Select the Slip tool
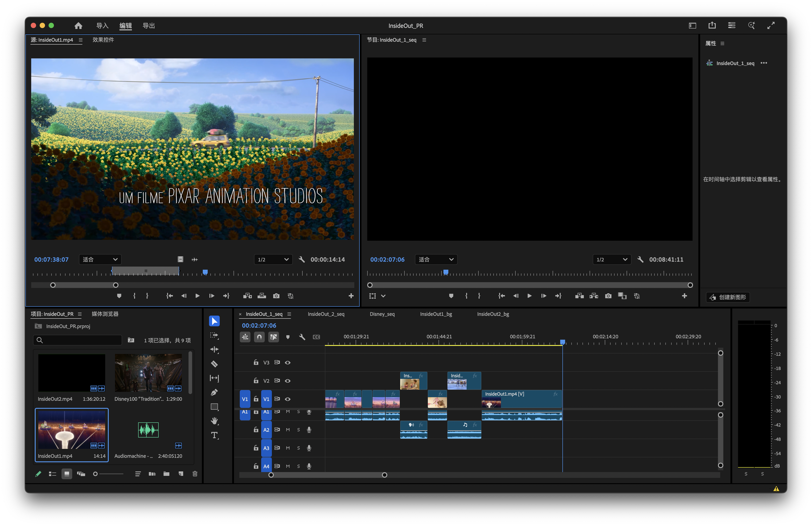 pos(214,378)
